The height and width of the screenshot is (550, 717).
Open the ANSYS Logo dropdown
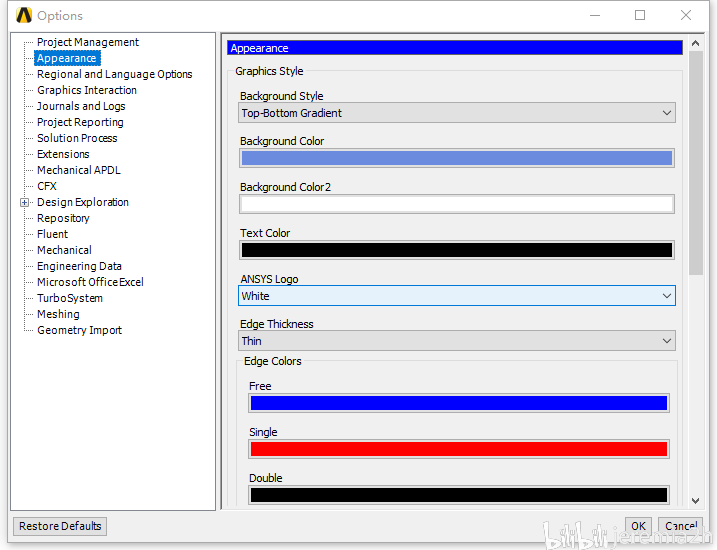(x=456, y=296)
